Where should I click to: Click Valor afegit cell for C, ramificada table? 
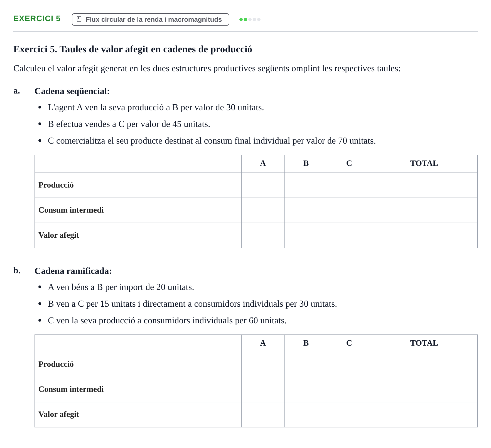[349, 415]
